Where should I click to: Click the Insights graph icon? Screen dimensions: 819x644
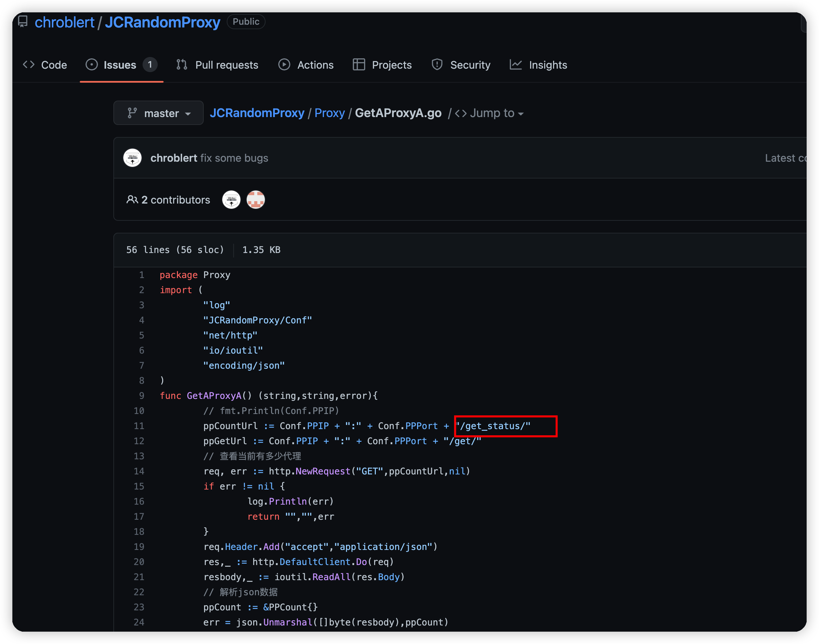[516, 65]
